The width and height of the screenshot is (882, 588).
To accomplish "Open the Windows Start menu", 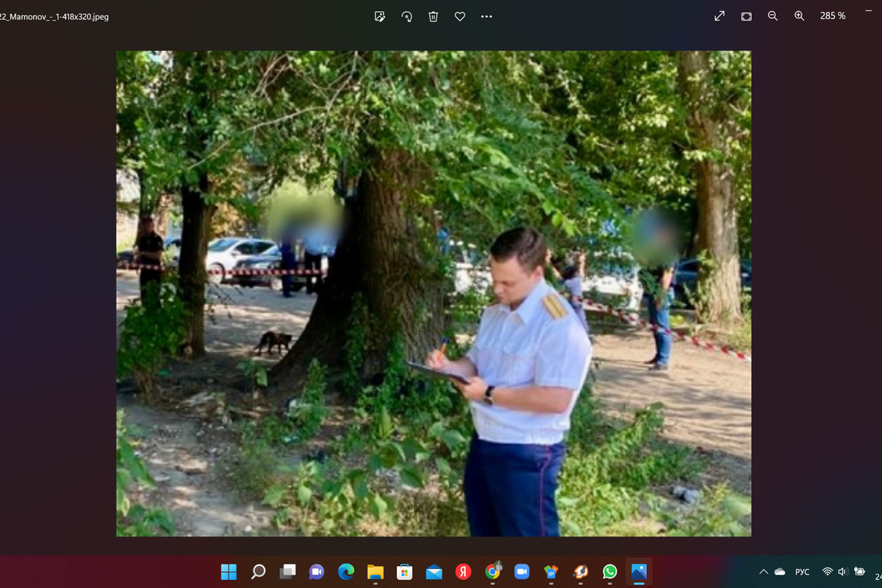I will 229,572.
